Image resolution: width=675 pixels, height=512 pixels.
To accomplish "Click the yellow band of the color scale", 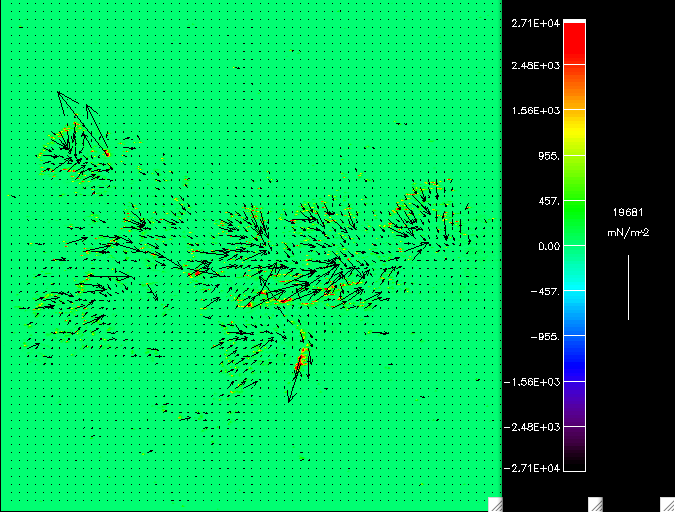I will pos(574,132).
